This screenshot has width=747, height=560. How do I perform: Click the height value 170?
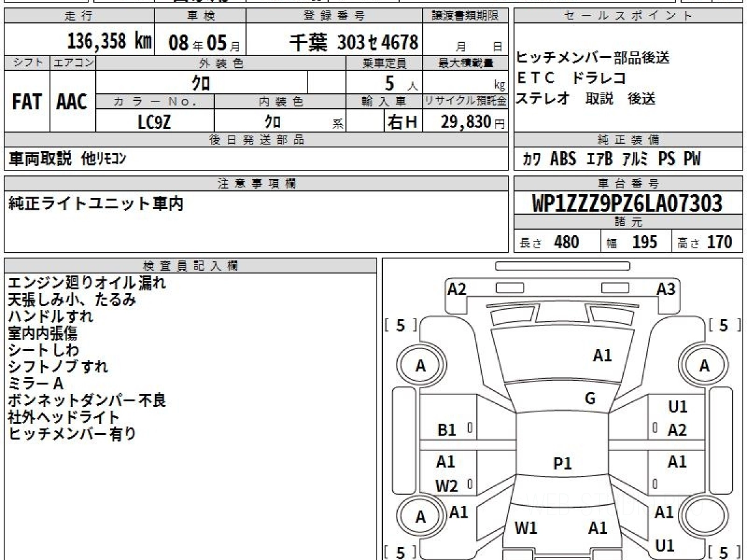pos(720,242)
